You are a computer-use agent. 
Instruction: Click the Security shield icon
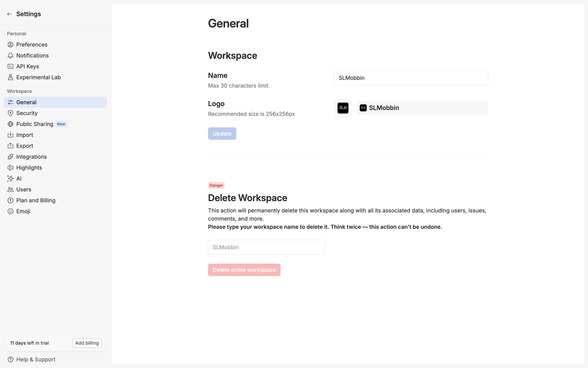pos(10,113)
